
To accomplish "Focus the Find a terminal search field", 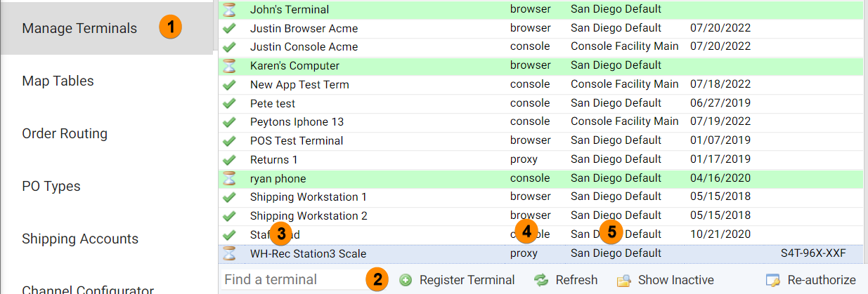I will click(291, 280).
